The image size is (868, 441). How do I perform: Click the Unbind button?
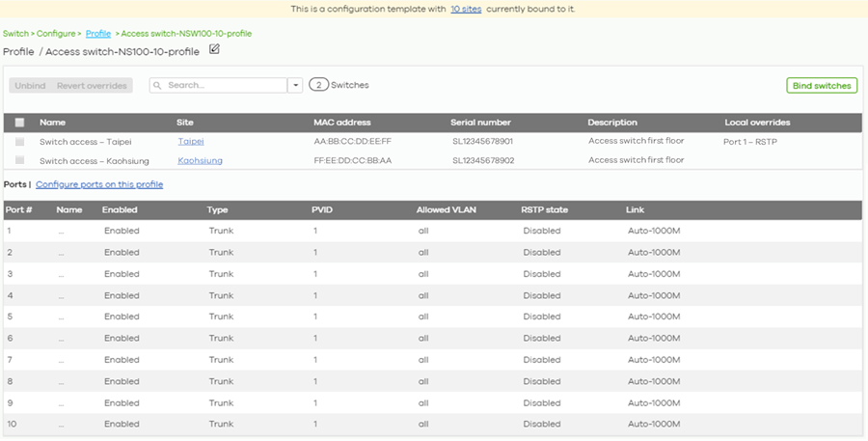[x=30, y=86]
